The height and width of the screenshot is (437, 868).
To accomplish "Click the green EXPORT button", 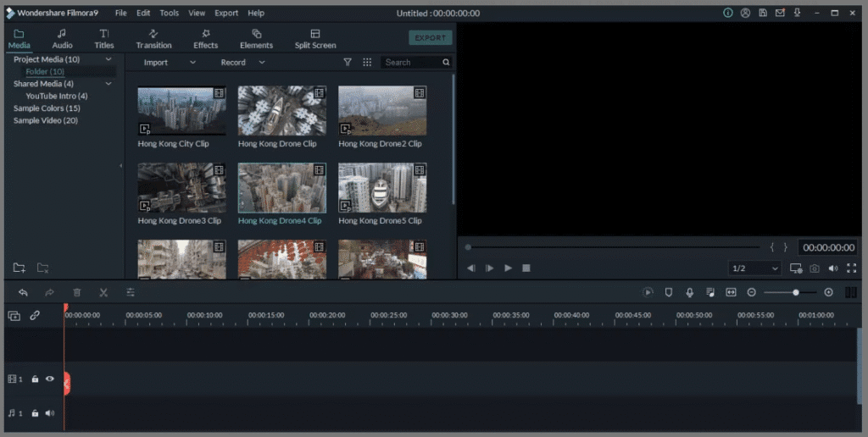I will pyautogui.click(x=430, y=37).
